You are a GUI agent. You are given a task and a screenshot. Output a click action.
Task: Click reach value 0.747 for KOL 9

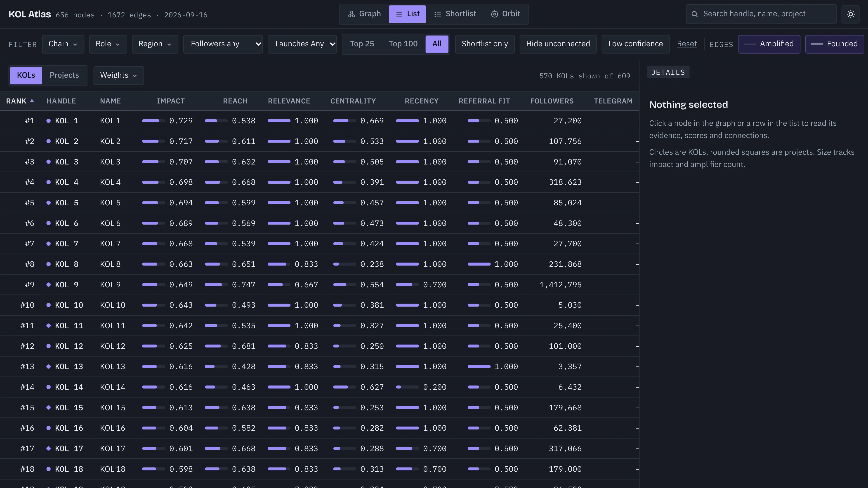tap(243, 285)
